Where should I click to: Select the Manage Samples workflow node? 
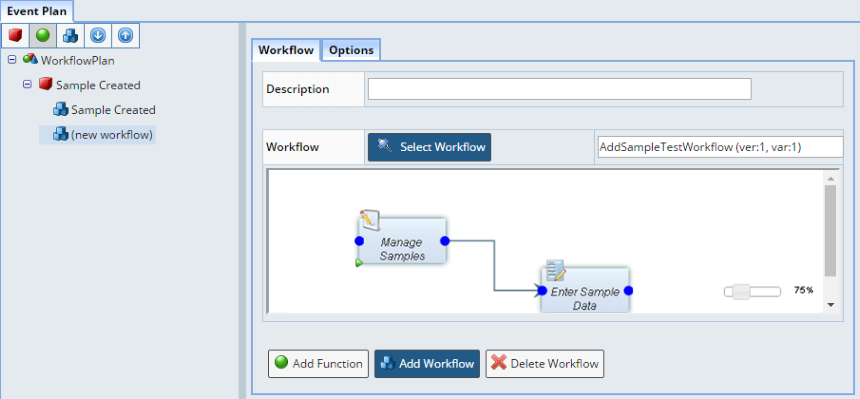[402, 241]
